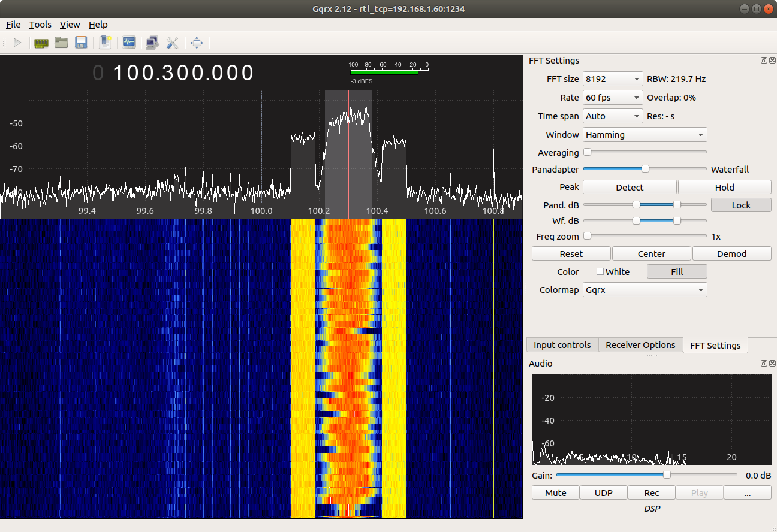The width and height of the screenshot is (777, 532).
Task: Toggle the Fill option for the spectrum
Action: 677,271
